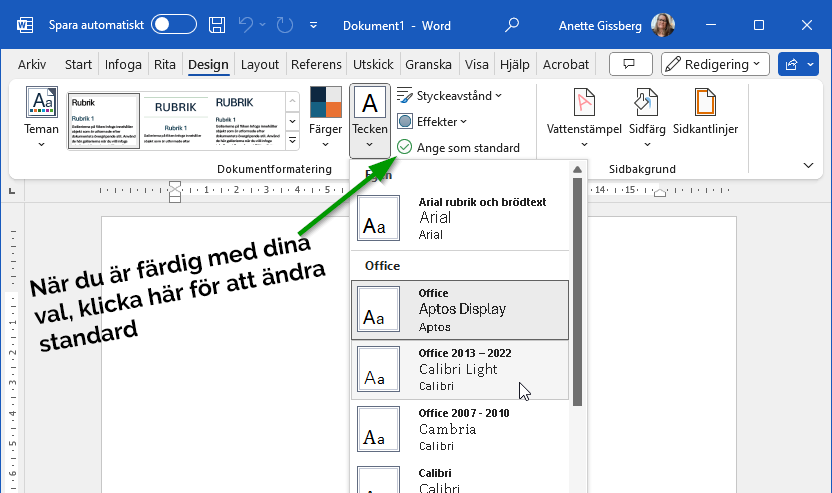Expand the Styckeavstånd dropdown
Image resolution: width=832 pixels, height=493 pixels.
tap(450, 96)
